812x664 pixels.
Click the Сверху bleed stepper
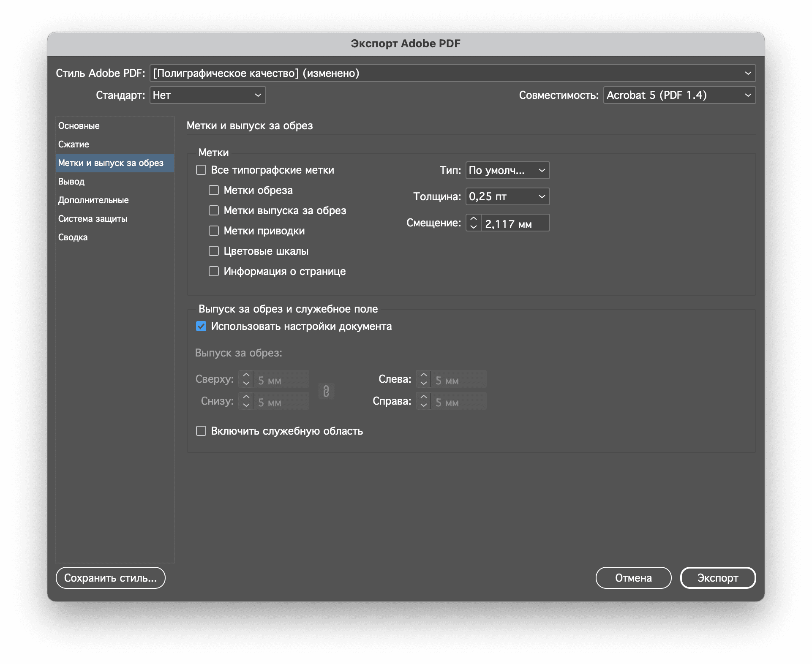coord(246,379)
